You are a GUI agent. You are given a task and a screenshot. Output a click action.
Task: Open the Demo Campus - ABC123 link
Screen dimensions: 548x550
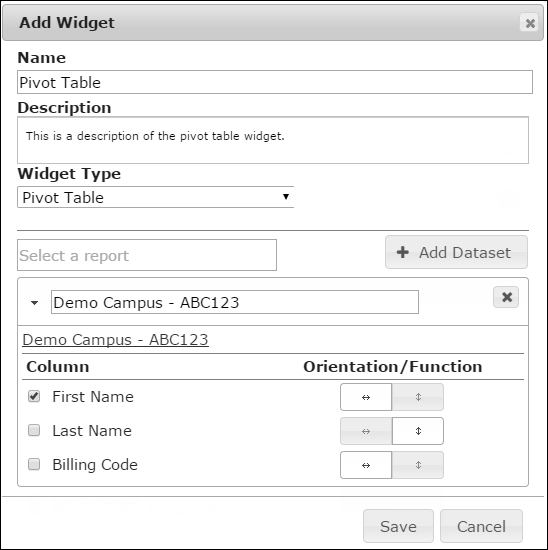point(115,340)
